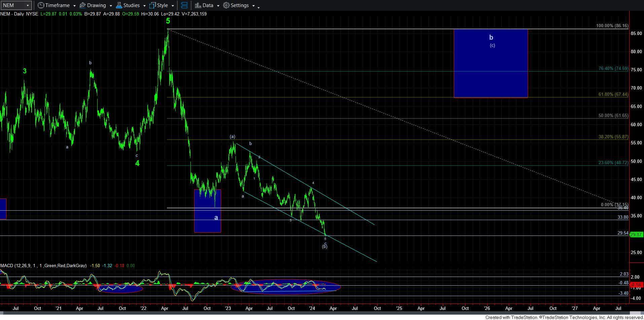Click the Data bar-chart icon
644x320 pixels.
[198, 5]
